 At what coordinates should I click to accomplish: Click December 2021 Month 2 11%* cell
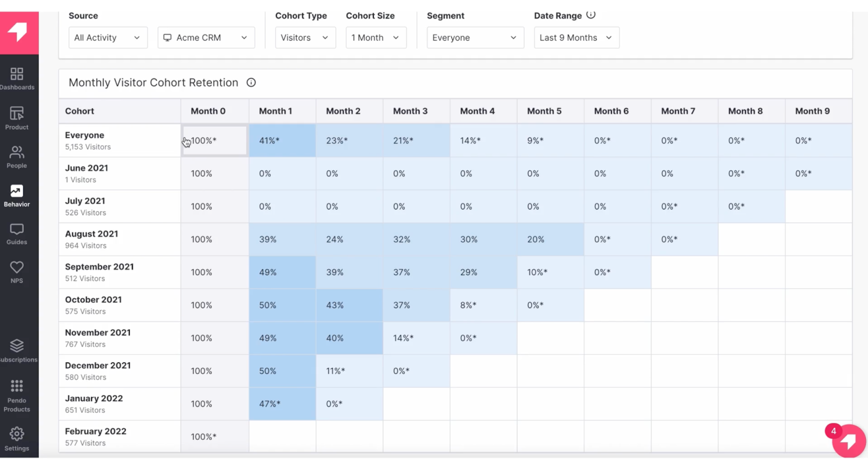[350, 371]
